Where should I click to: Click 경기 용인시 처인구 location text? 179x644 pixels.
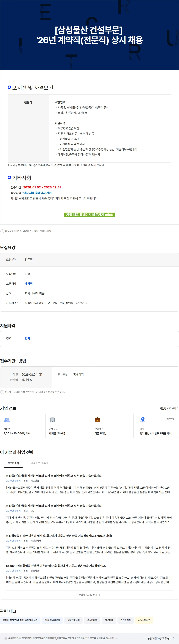point(156,433)
